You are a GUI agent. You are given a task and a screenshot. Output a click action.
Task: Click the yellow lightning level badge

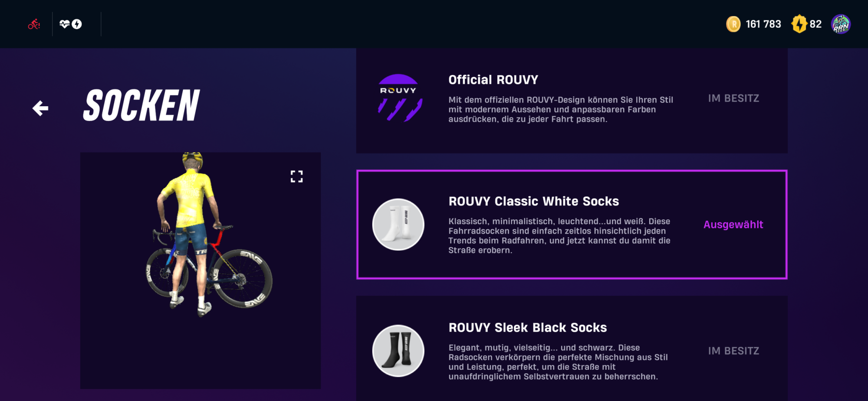click(799, 24)
